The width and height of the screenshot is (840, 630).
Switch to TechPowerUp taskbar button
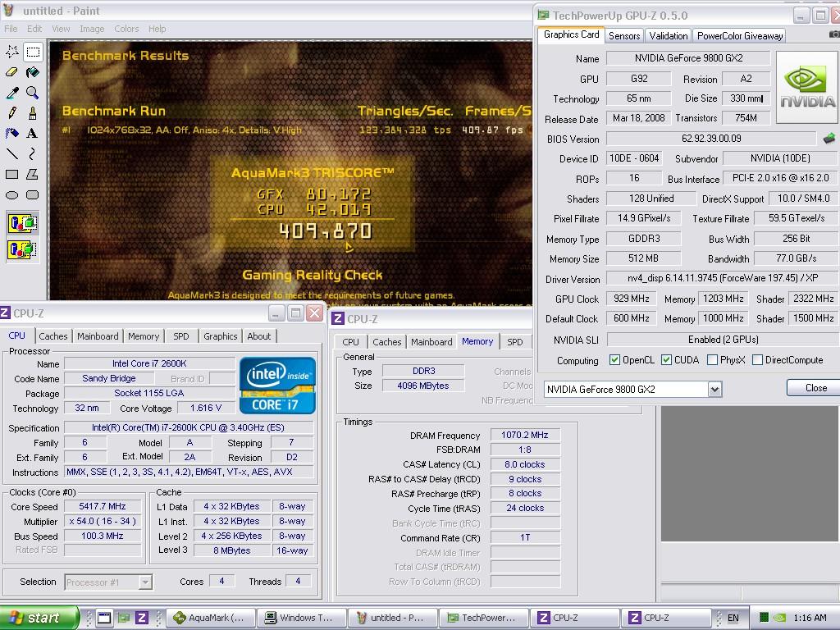tap(483, 618)
